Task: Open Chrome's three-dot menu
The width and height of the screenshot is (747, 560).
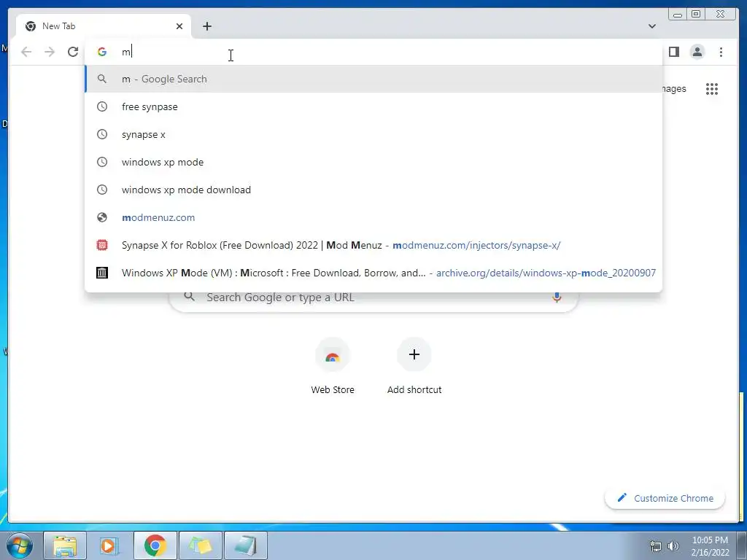Action: coord(721,52)
